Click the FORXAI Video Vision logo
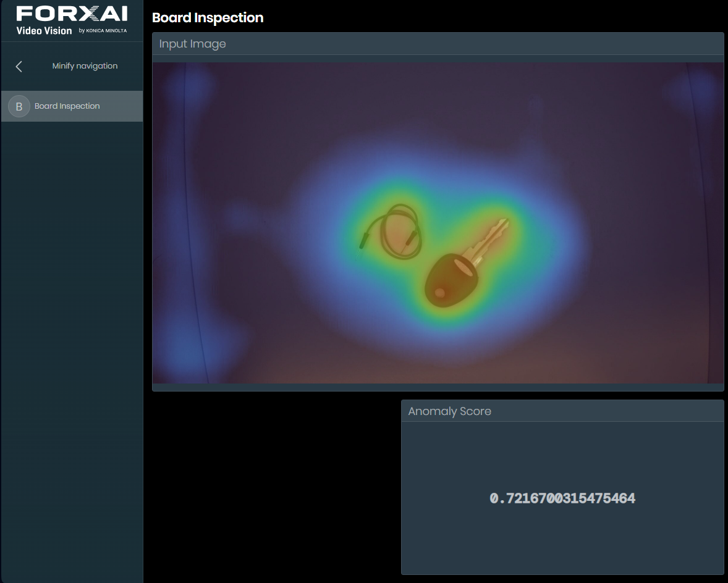728x583 pixels. [x=72, y=20]
